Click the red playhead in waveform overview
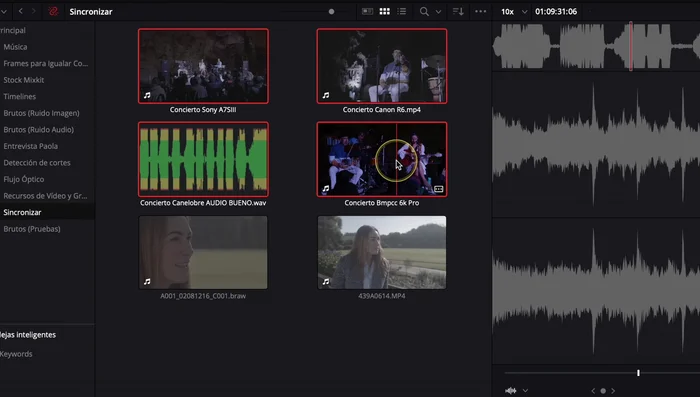 (x=631, y=46)
